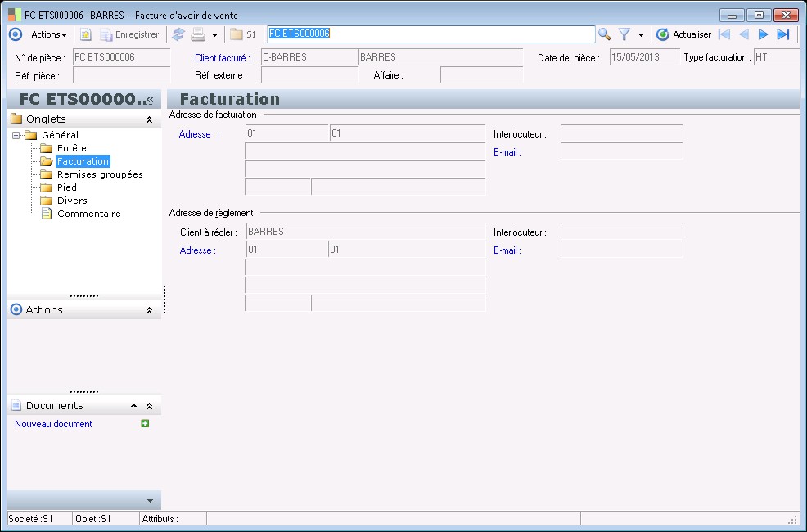Viewport: 807px width, 532px height.
Task: Click the Affaire input field
Action: (482, 75)
